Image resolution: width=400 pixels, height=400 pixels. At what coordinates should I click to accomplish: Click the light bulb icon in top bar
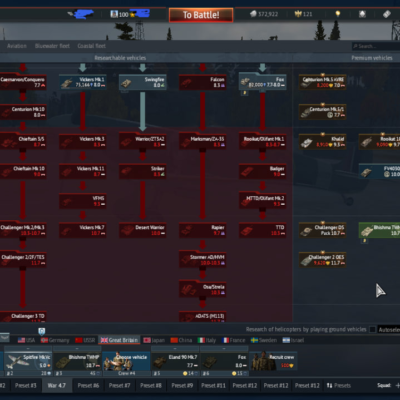coord(338,14)
